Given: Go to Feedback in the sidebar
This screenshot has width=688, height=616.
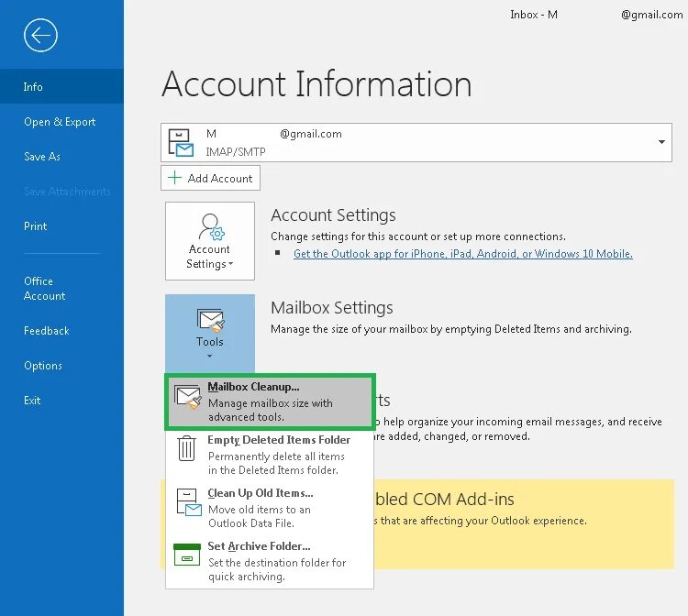Looking at the screenshot, I should tap(47, 331).
